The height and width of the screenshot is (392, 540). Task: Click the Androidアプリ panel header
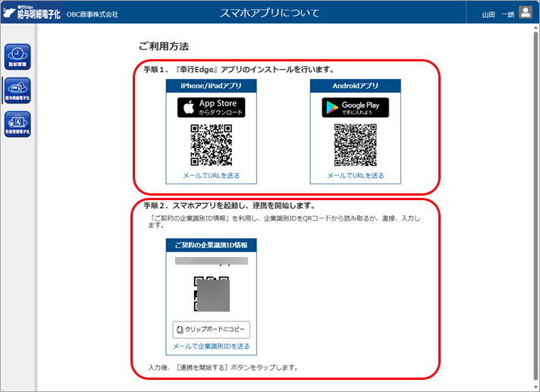tap(356, 86)
